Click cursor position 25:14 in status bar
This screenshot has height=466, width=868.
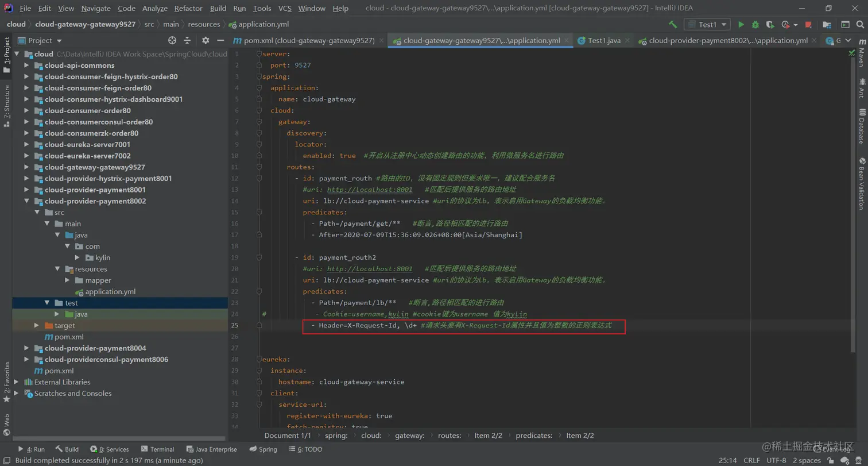[x=728, y=460]
